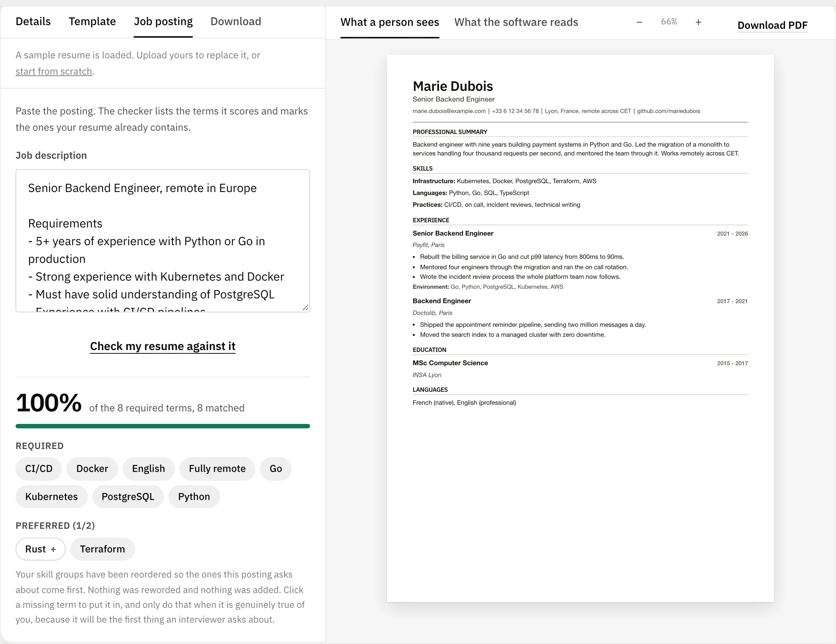
Task: Click inside the Job description textarea
Action: [x=163, y=241]
